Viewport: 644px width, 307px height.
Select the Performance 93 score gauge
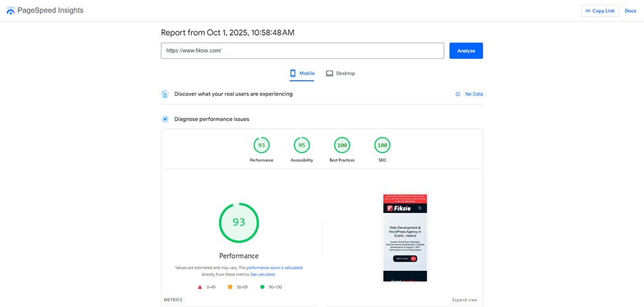(x=261, y=146)
